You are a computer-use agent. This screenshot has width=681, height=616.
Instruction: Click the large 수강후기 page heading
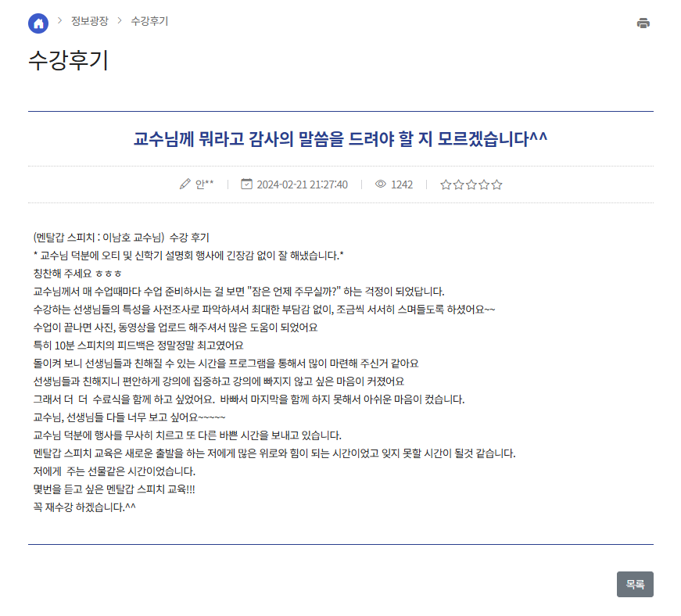point(68,60)
